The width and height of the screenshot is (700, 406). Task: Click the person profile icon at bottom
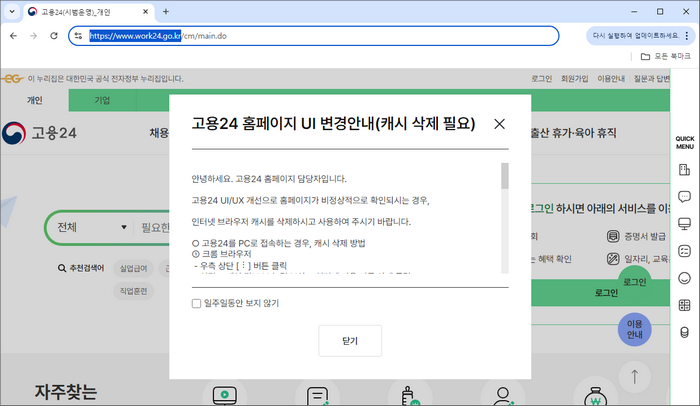[503, 396]
